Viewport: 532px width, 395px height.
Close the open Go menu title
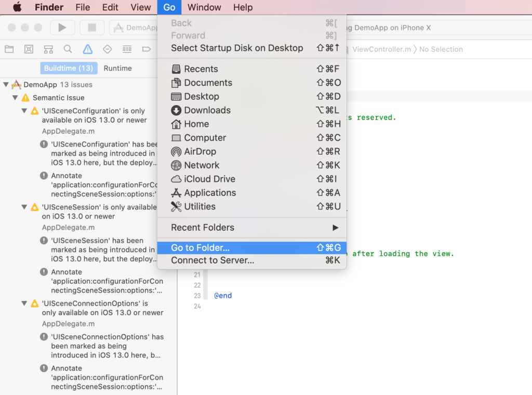point(169,7)
